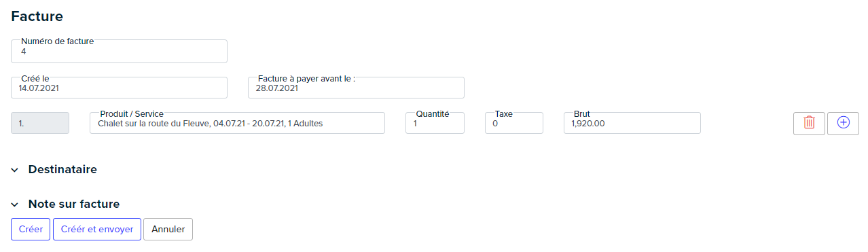Click the Créer button
868x252 pixels.
31,229
